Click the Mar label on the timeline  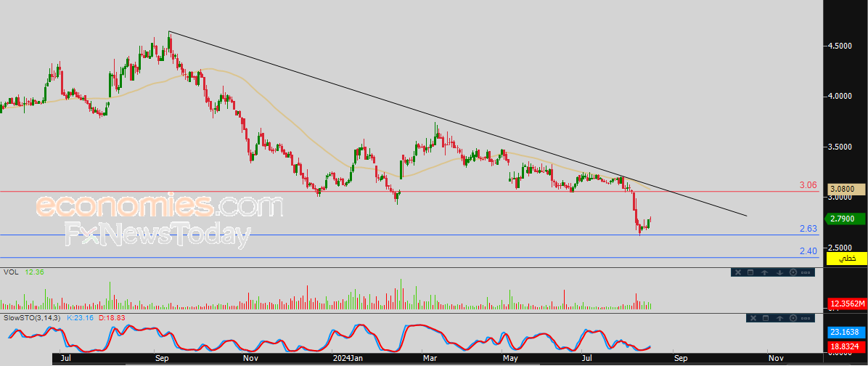point(430,358)
